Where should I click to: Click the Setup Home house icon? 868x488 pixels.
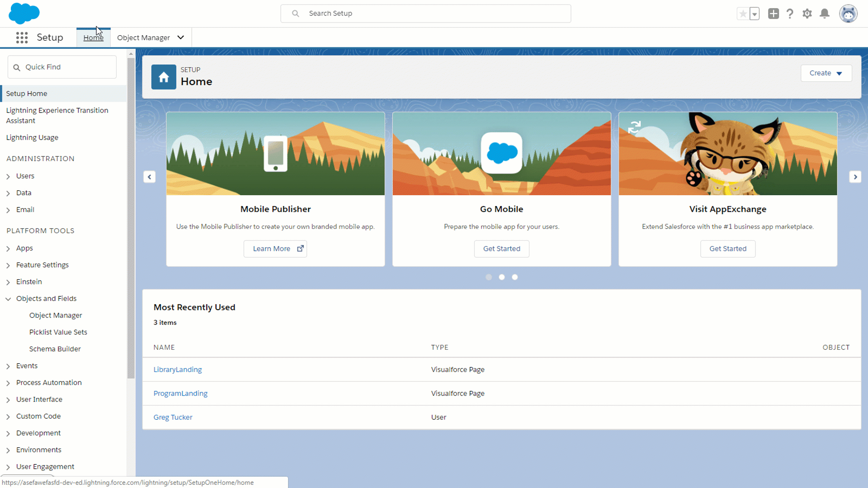point(164,77)
